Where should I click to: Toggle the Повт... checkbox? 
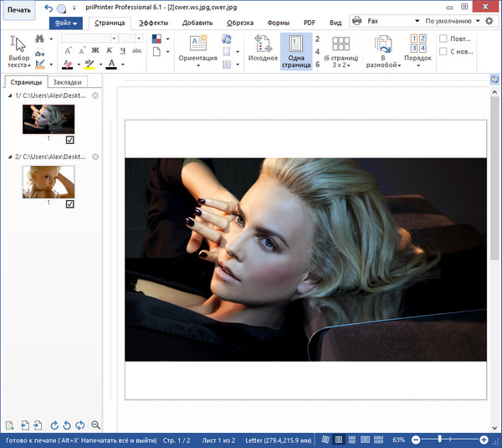point(443,39)
